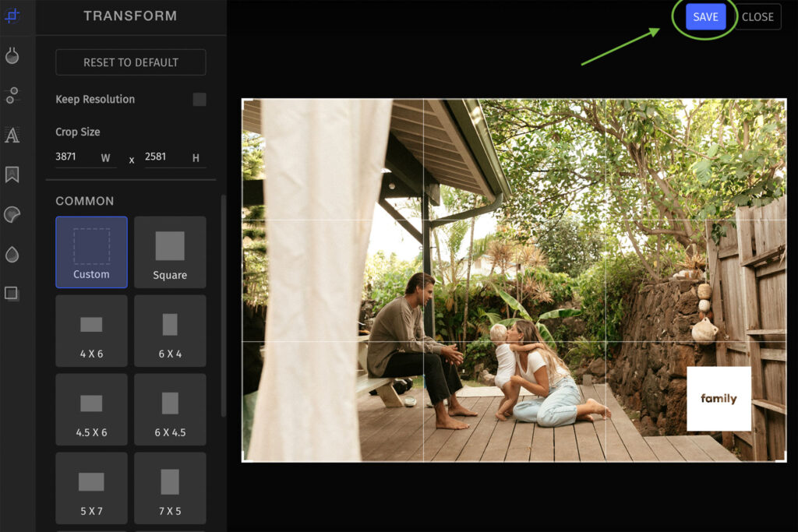Open the color adjustment dial icon
798x532 pixels.
[x=12, y=56]
